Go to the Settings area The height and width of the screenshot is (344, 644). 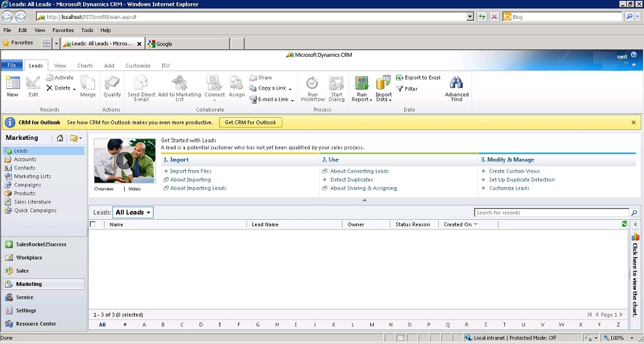point(26,311)
